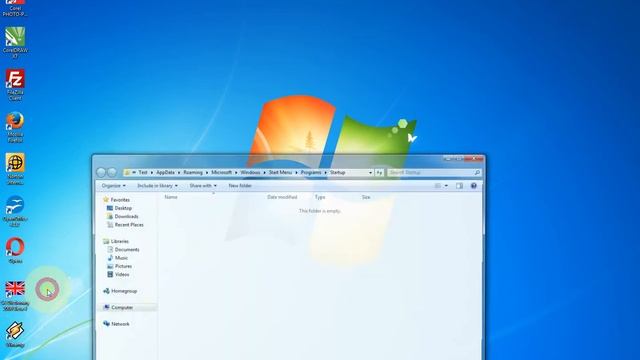Expand the arrow after Test in breadcrumb

coord(151,173)
